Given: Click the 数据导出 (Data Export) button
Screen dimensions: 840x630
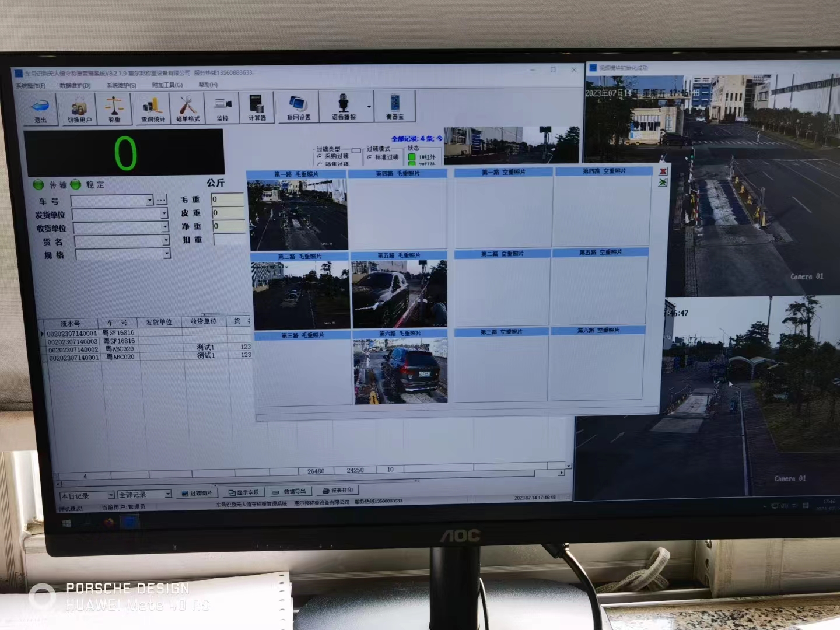Looking at the screenshot, I should tap(289, 492).
